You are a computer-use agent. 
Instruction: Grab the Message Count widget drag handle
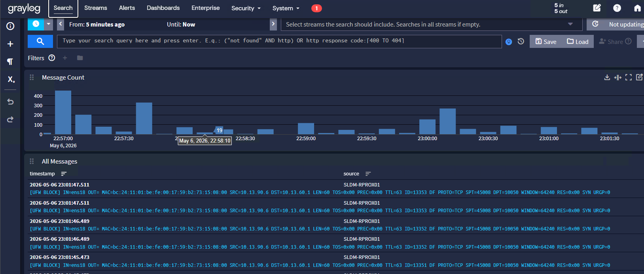(x=32, y=78)
